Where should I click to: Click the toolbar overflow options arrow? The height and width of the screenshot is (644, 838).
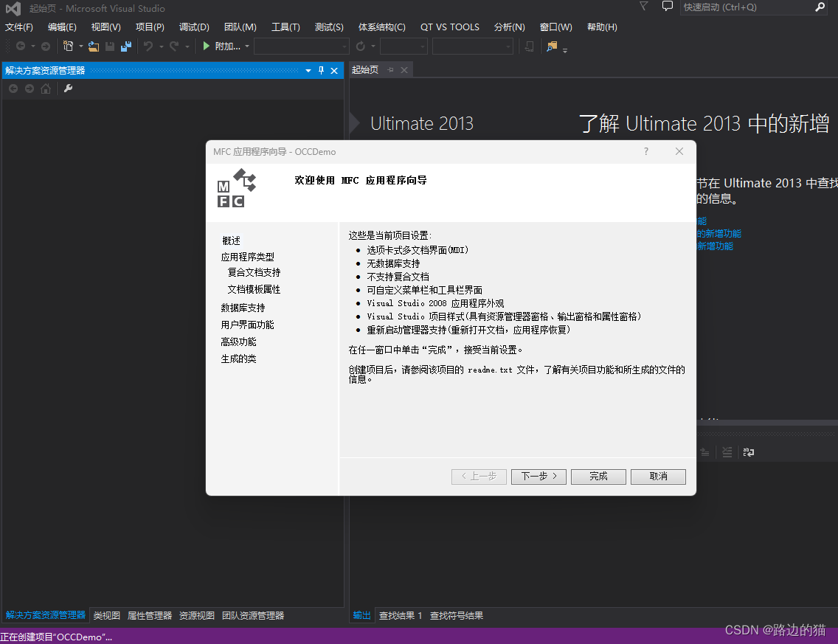565,50
